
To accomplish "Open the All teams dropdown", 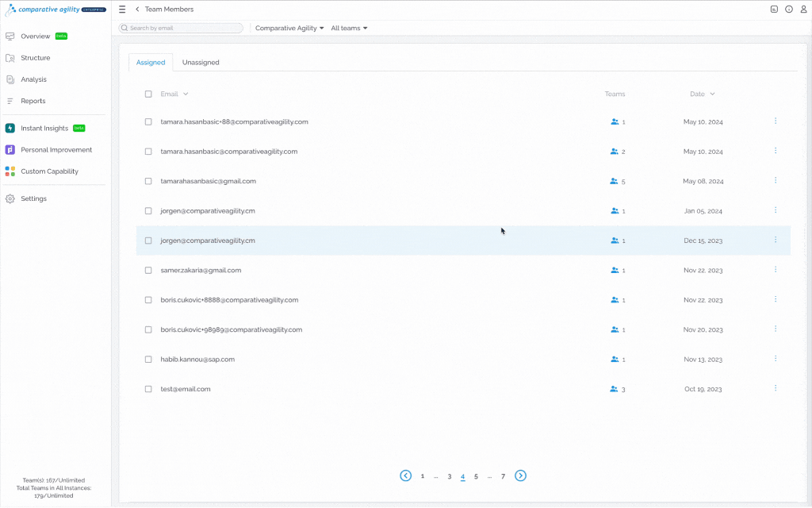I will (349, 28).
